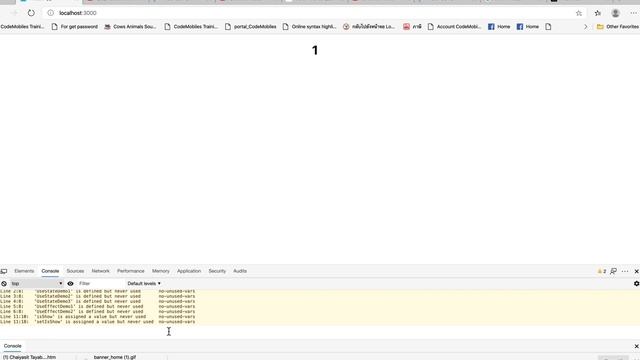Toggle the live expression eye icon
640x360 pixels.
click(70, 283)
